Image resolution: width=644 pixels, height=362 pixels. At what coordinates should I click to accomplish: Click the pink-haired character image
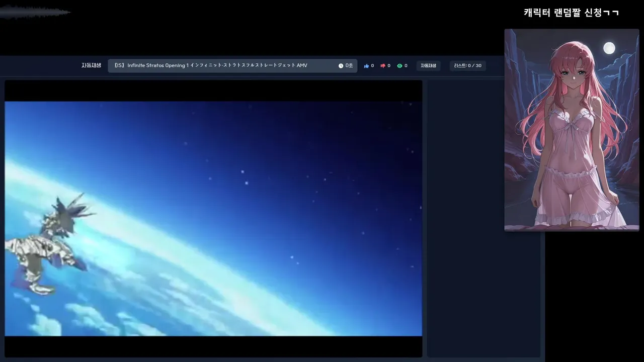click(x=572, y=130)
